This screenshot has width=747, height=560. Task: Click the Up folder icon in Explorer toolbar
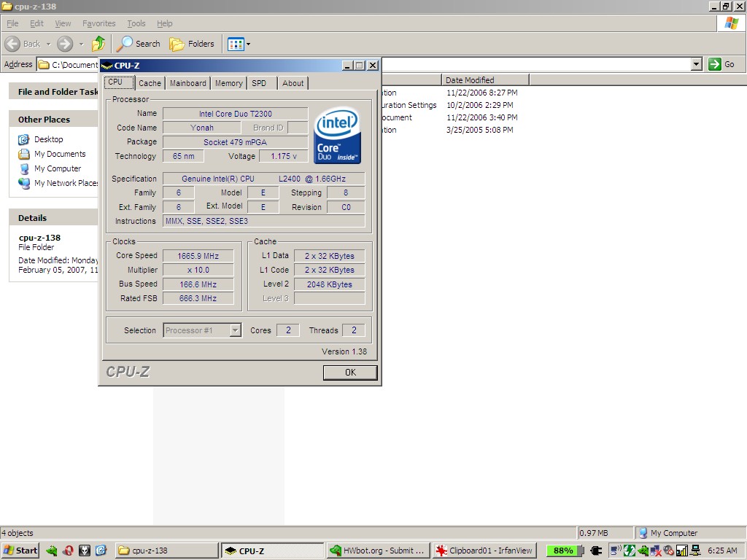tap(98, 44)
